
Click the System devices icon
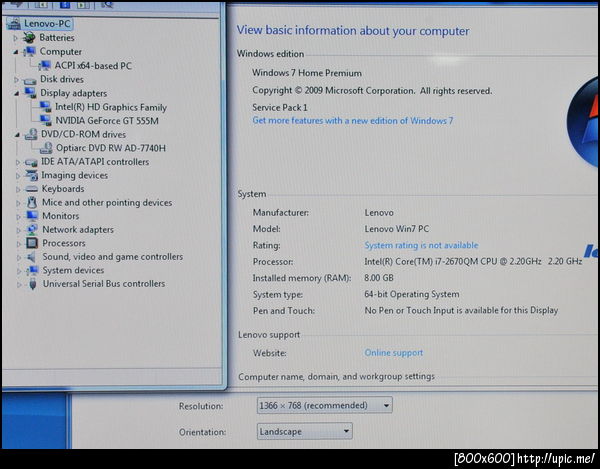click(x=33, y=270)
